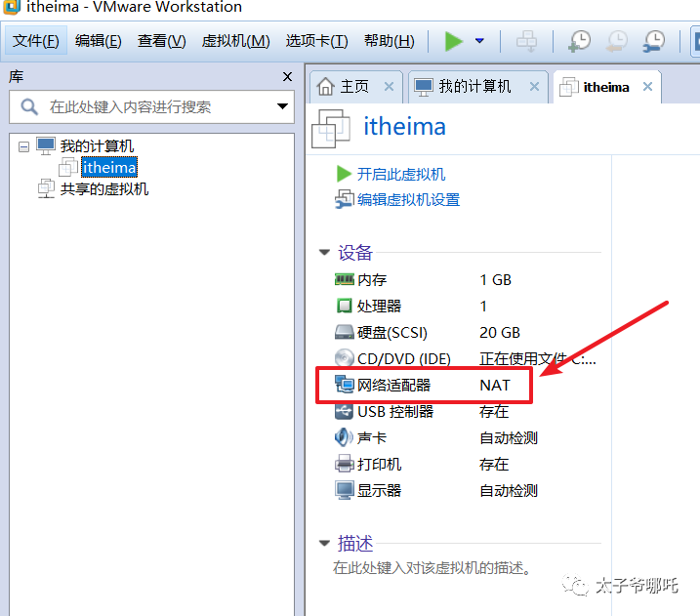Click the monitor icon on 我的计算机 tab
Viewport: 700px width, 616px height.
click(423, 87)
